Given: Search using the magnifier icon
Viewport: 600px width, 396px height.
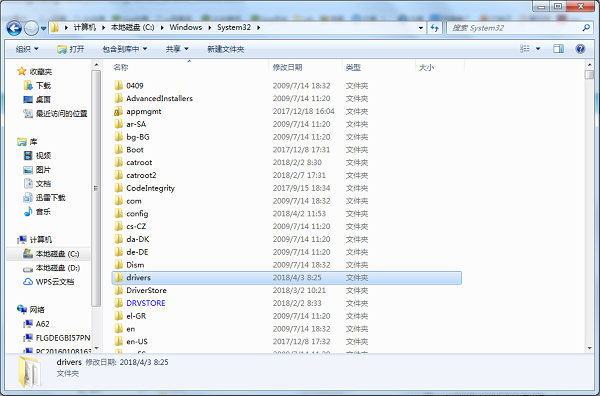Looking at the screenshot, I should (586, 28).
